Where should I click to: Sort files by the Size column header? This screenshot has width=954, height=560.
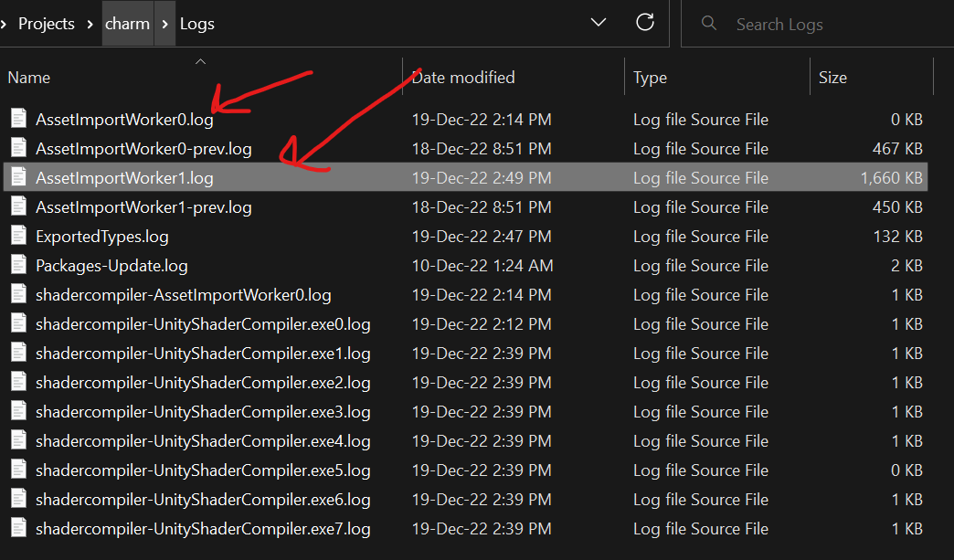click(832, 77)
